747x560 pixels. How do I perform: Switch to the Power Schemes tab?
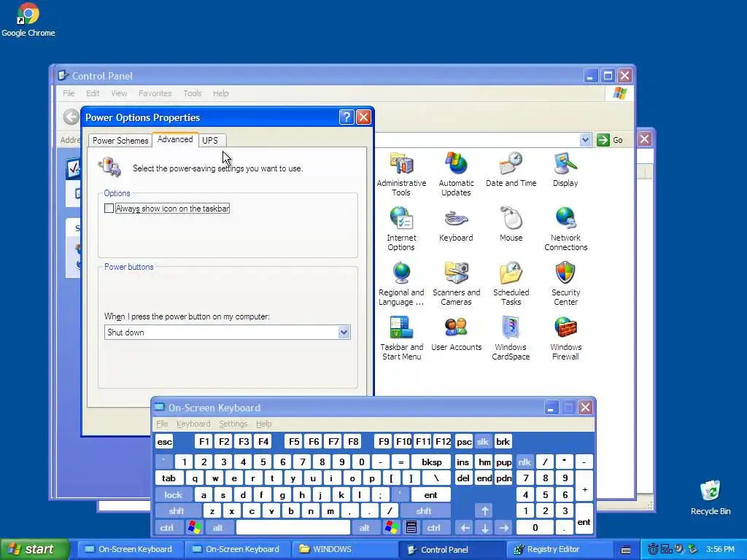coord(120,141)
